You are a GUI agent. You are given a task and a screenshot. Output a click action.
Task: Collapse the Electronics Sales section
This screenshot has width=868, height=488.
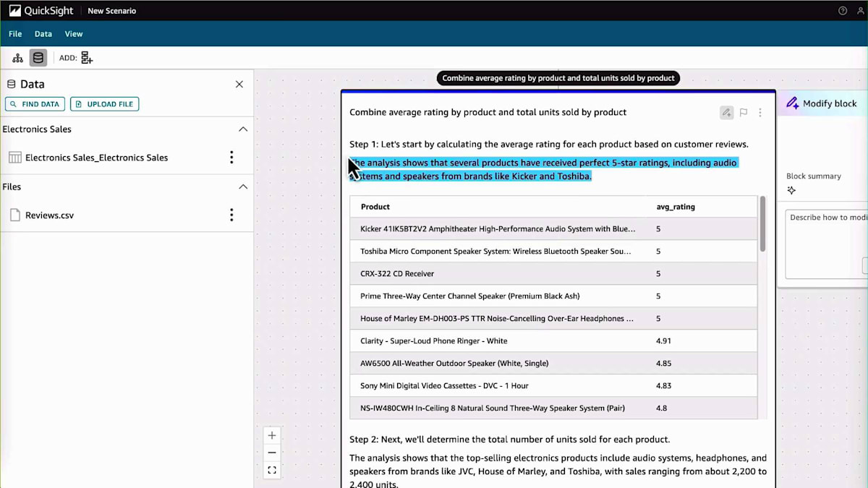[243, 129]
